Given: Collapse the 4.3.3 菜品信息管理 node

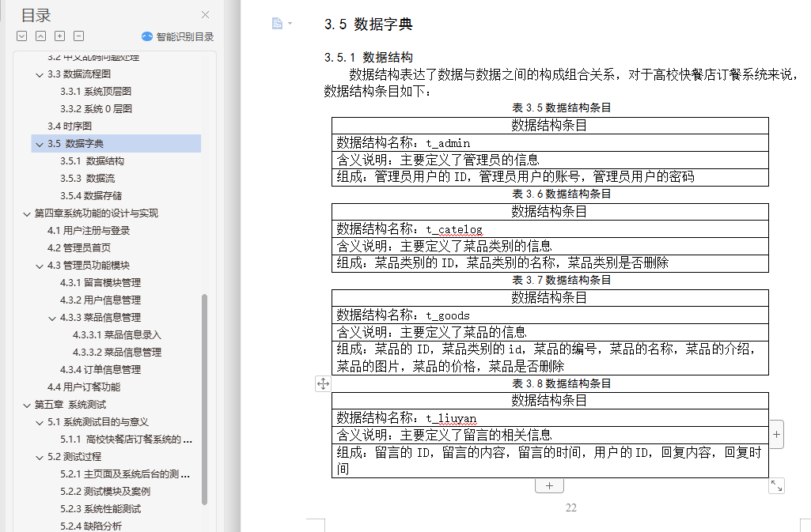Looking at the screenshot, I should (x=51, y=318).
